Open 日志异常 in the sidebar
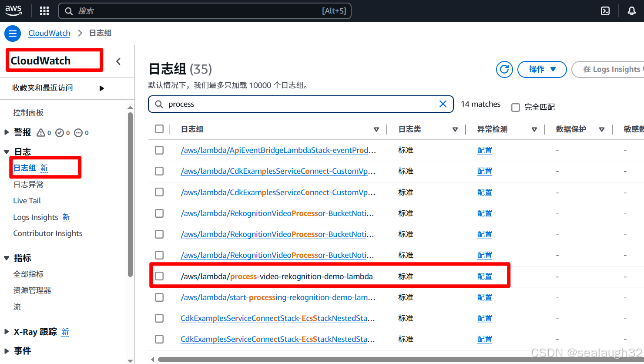 point(28,185)
